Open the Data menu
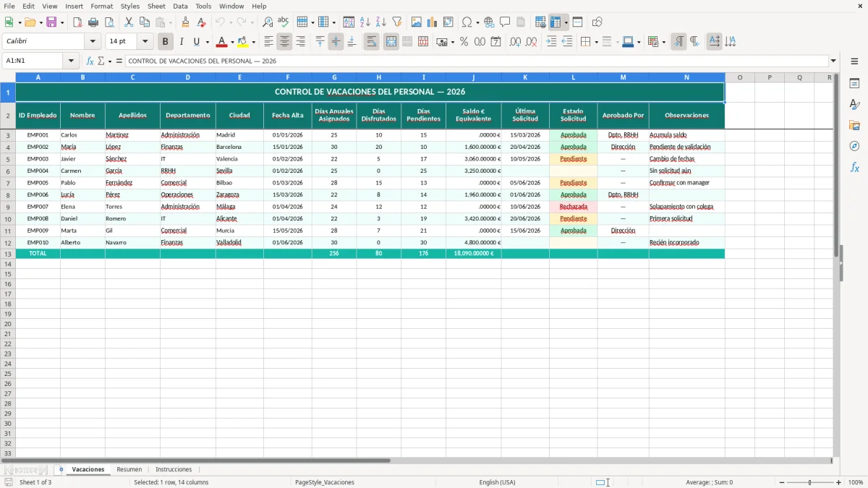868x488 pixels. pyautogui.click(x=180, y=6)
